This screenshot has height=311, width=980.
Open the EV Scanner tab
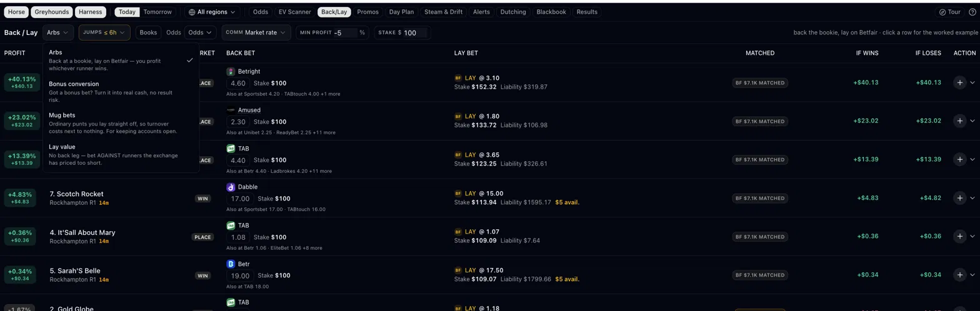pyautogui.click(x=294, y=12)
